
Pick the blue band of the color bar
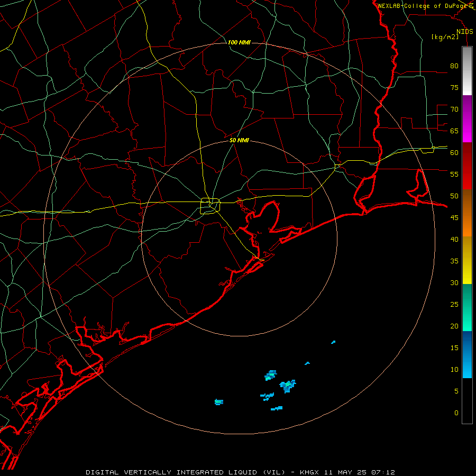coord(467,354)
